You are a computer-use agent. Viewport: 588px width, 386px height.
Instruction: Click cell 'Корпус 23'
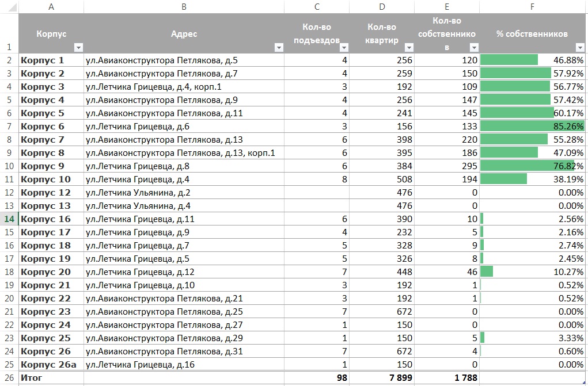click(51, 311)
